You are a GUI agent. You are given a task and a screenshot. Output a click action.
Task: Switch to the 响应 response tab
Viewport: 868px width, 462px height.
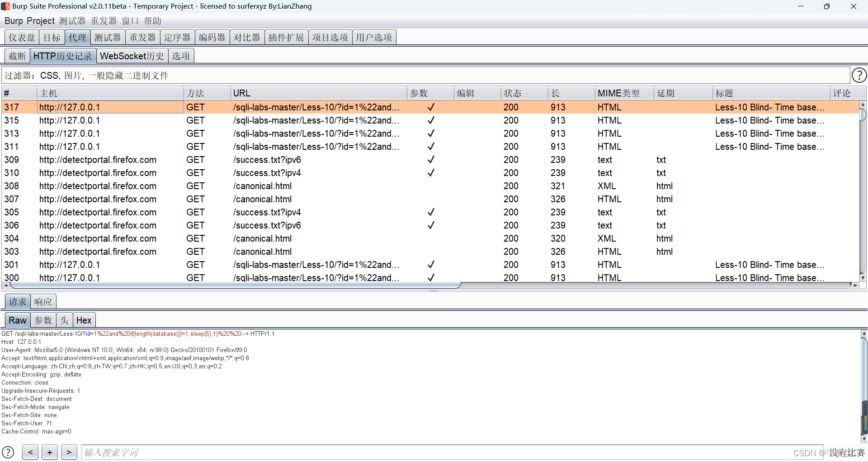pyautogui.click(x=43, y=302)
